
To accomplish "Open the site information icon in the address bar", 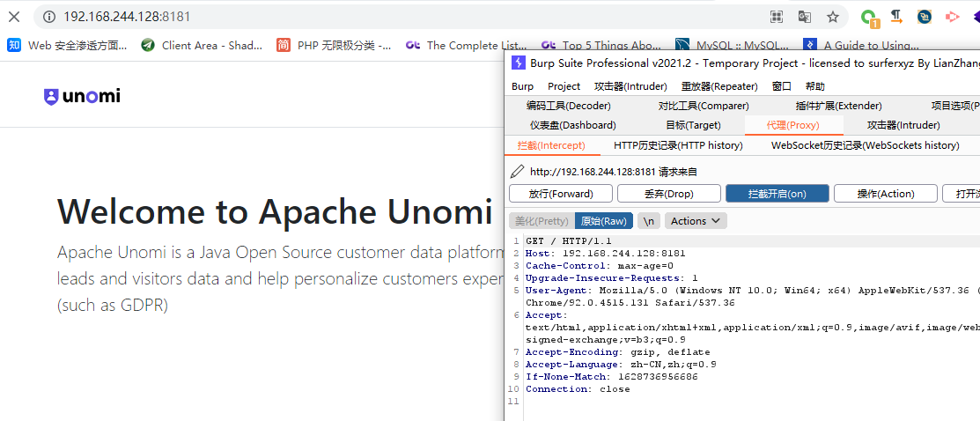I will 49,17.
